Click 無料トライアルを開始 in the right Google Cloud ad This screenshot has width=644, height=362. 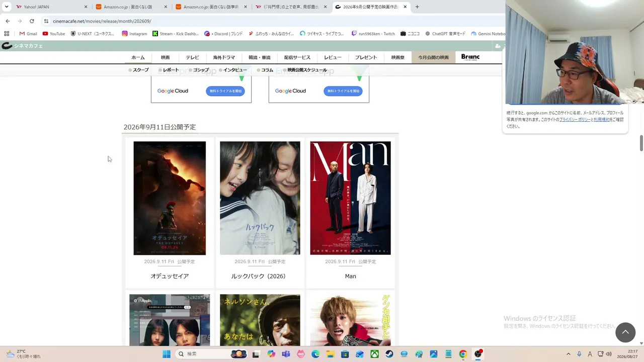343,91
